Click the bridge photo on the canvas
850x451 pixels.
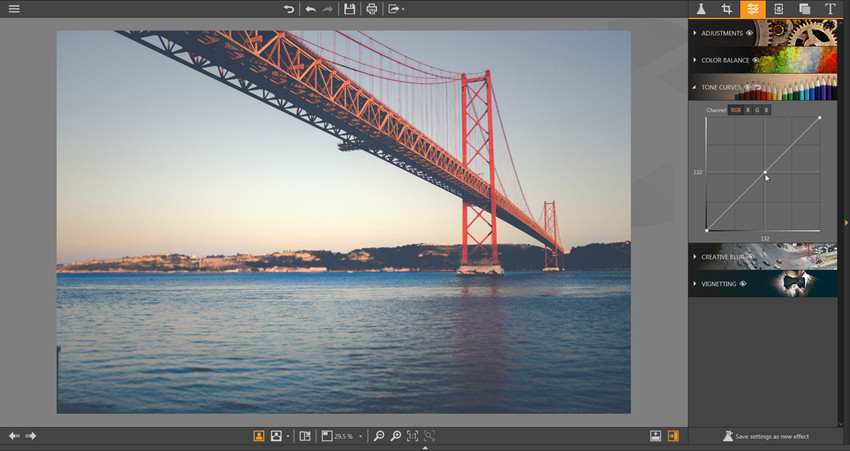[344, 222]
